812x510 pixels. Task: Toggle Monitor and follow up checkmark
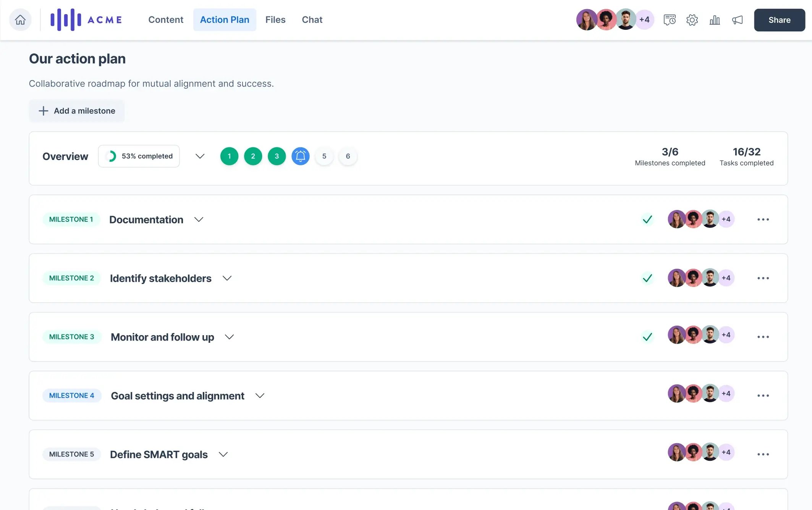click(x=647, y=337)
